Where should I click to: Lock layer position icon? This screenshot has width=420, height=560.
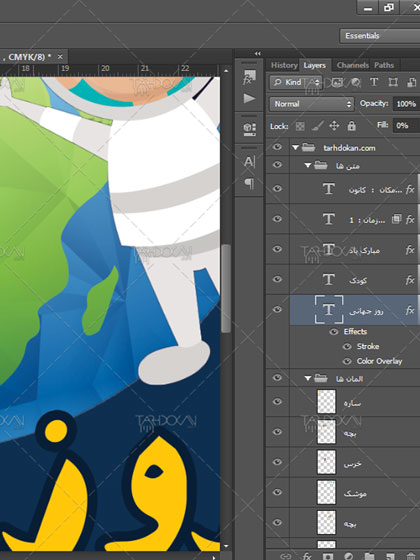(334, 126)
